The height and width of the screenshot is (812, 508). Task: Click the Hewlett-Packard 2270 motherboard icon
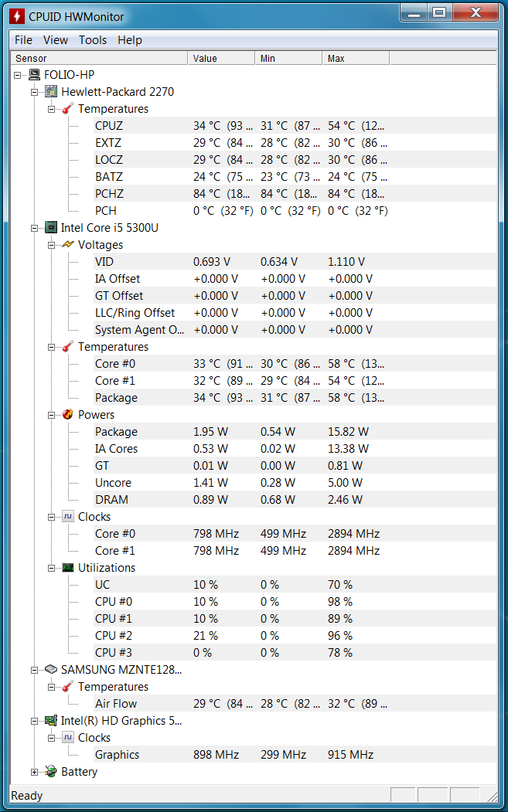tap(51, 92)
